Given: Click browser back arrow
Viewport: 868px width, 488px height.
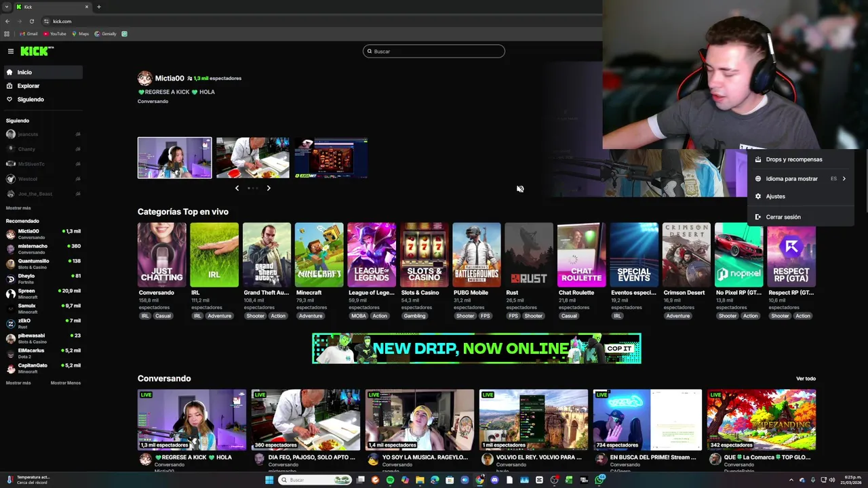Looking at the screenshot, I should (x=7, y=21).
